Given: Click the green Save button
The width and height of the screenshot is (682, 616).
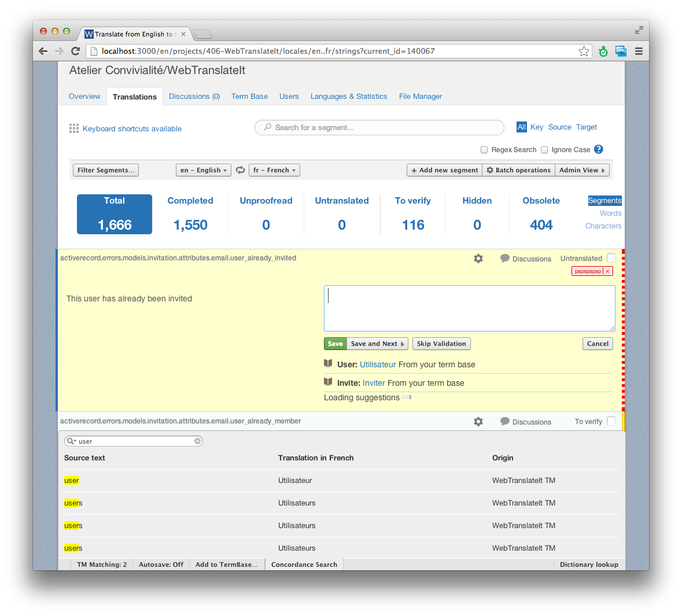Looking at the screenshot, I should pos(336,344).
